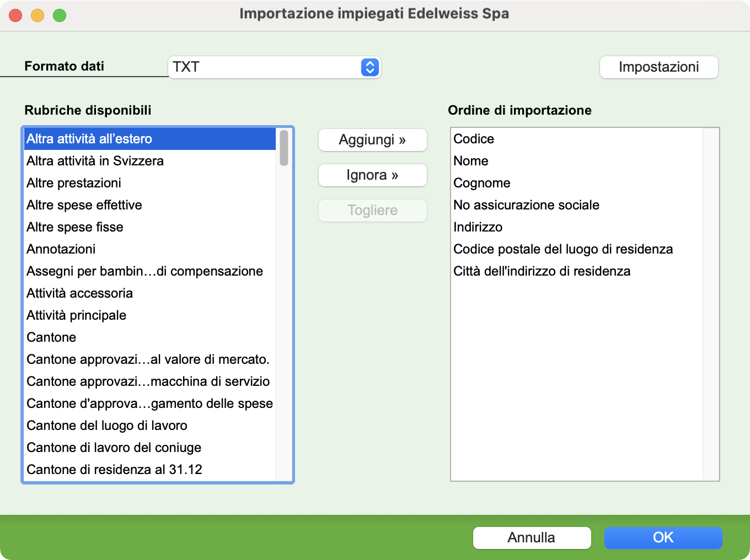Select 'Codice postale del luogo di residenza'
The width and height of the screenshot is (750, 560).
577,249
